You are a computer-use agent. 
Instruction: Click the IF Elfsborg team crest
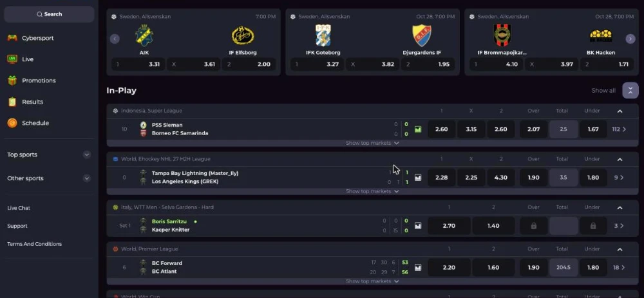click(x=243, y=35)
